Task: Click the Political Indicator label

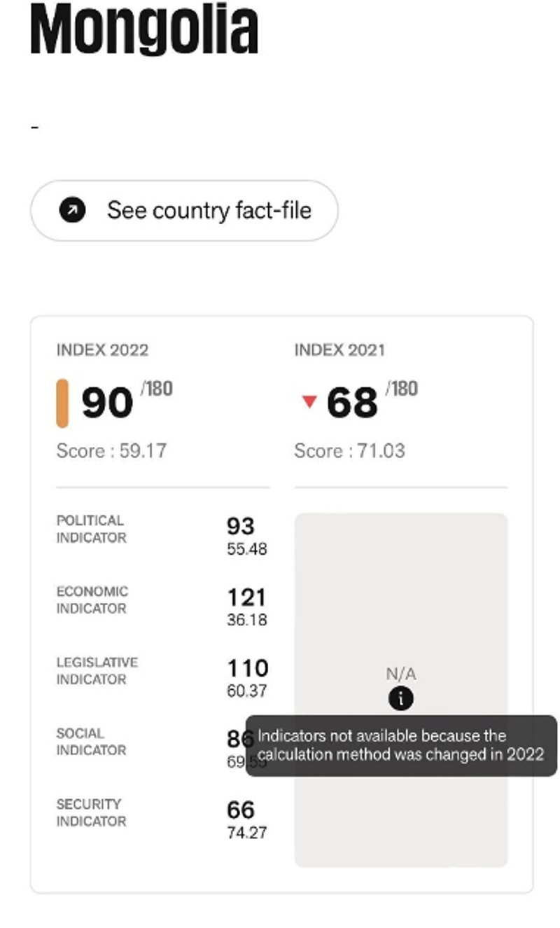Action: pyautogui.click(x=91, y=529)
